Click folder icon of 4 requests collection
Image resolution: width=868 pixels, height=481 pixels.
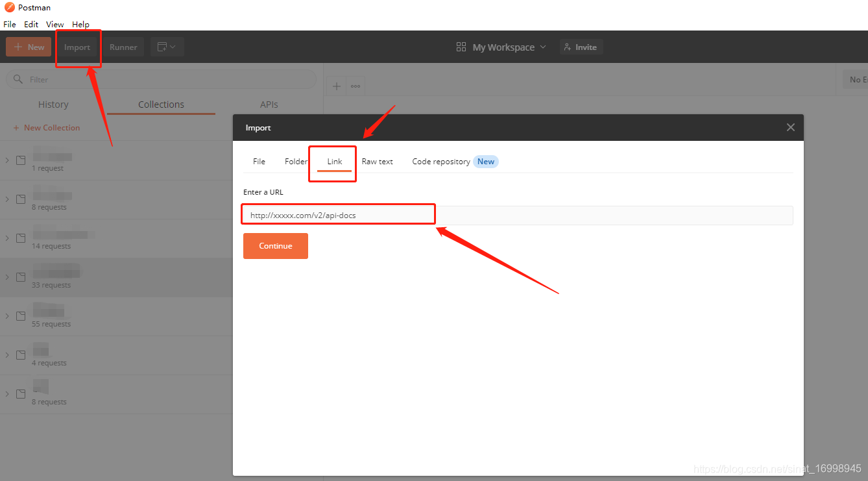(21, 355)
